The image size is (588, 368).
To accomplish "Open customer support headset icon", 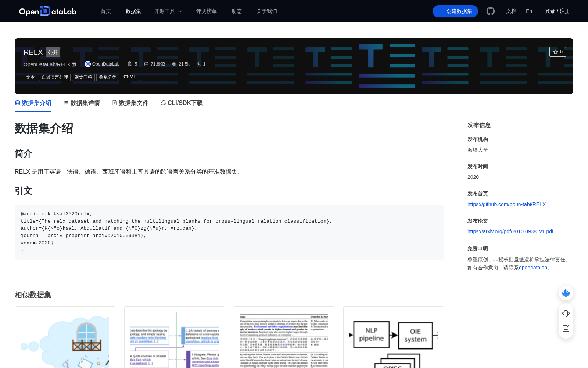I will tap(566, 313).
